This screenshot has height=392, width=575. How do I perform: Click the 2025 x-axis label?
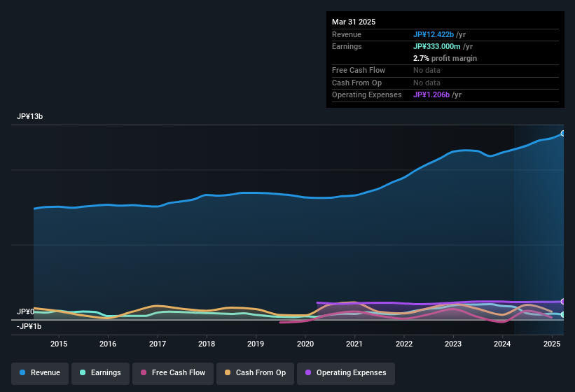pos(551,344)
